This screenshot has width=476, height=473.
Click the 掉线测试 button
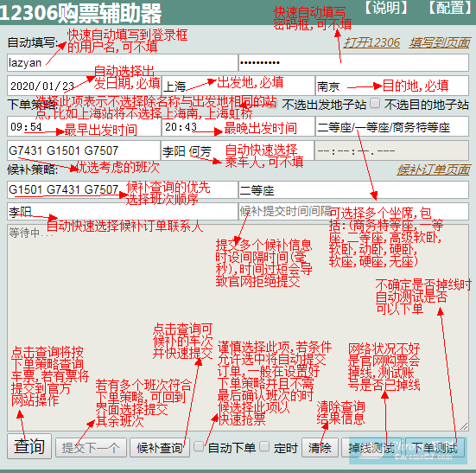371,447
